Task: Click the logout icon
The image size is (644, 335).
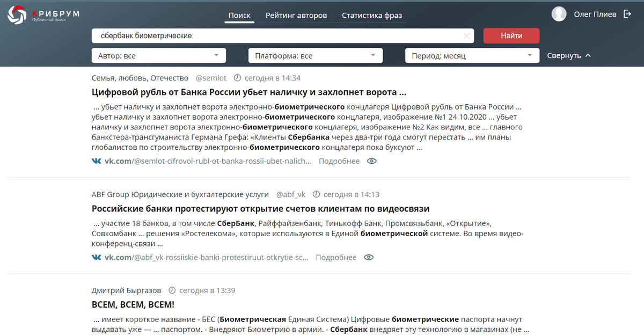Action: [627, 14]
